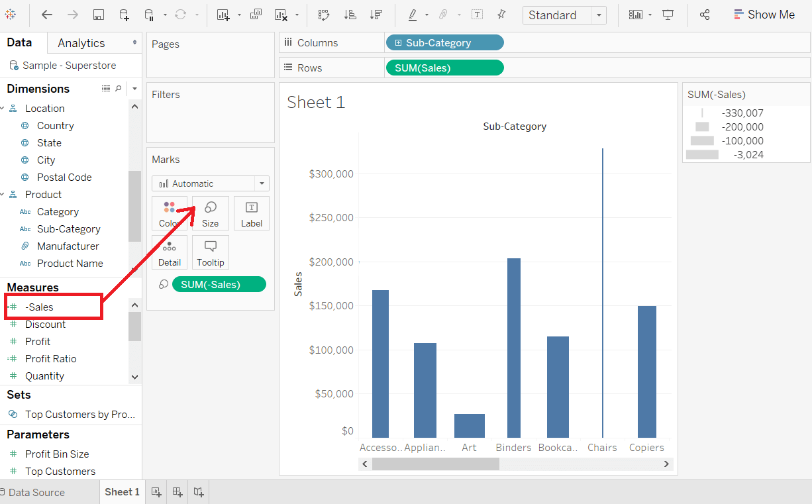Viewport: 812px width, 504px height.
Task: Toggle Show mark labels T icon
Action: (x=477, y=15)
